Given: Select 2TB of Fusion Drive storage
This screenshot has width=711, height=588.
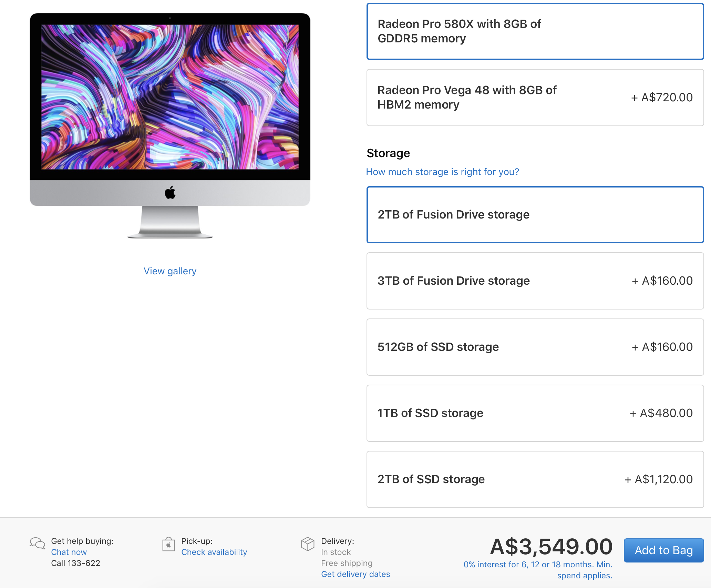Looking at the screenshot, I should point(535,215).
